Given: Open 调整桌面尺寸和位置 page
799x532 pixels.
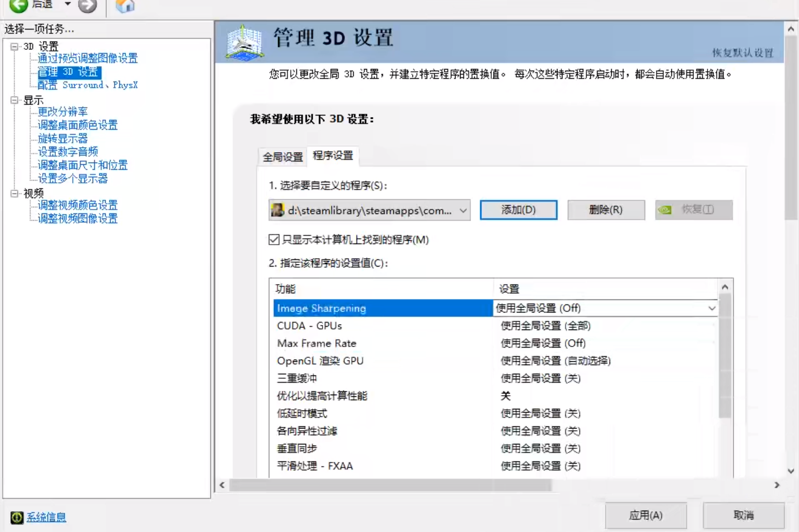Looking at the screenshot, I should pos(83,165).
